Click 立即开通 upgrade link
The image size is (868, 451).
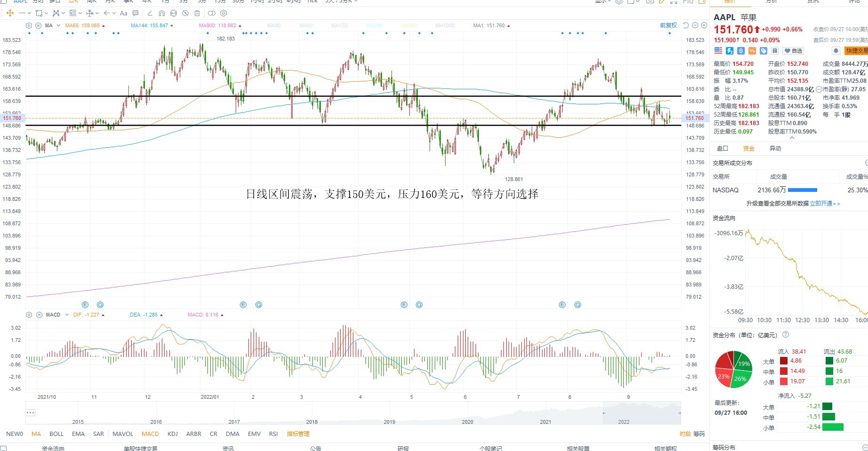825,203
